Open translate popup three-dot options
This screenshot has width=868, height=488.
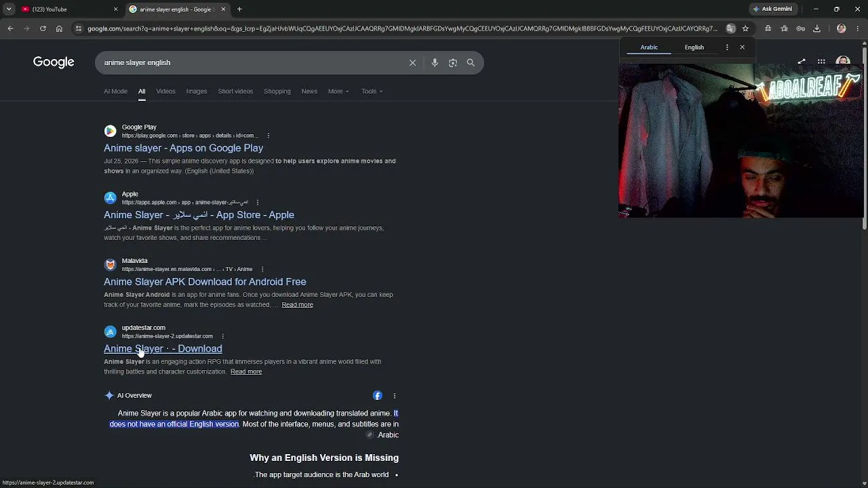point(727,47)
